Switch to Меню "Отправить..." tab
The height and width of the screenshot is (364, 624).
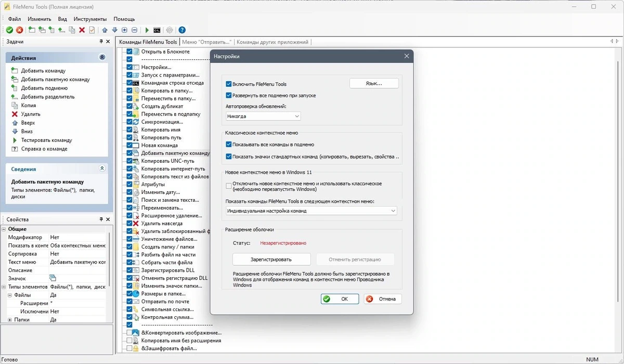[206, 42]
